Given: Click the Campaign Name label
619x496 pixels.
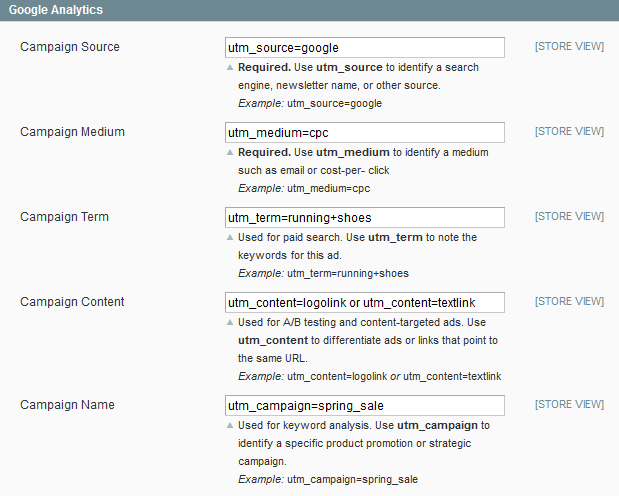Looking at the screenshot, I should [x=67, y=405].
